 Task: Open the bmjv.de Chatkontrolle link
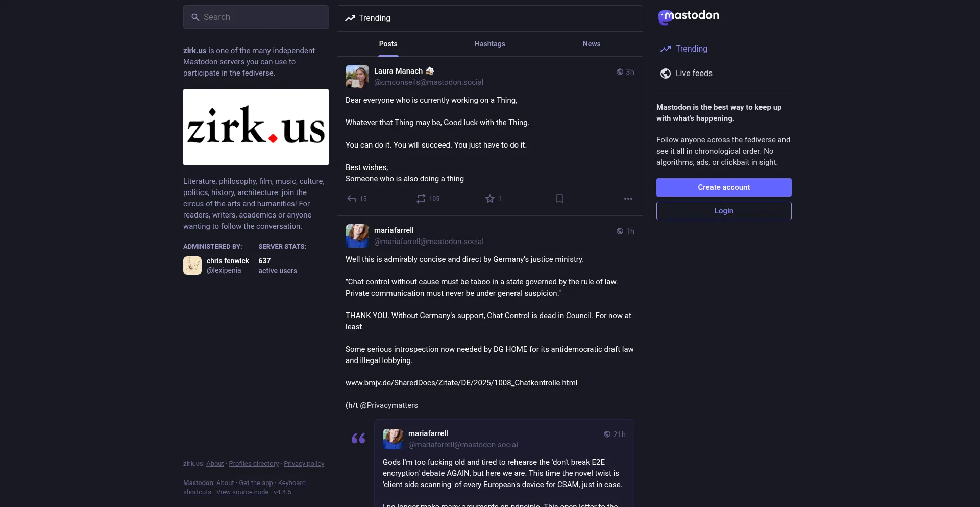point(461,383)
